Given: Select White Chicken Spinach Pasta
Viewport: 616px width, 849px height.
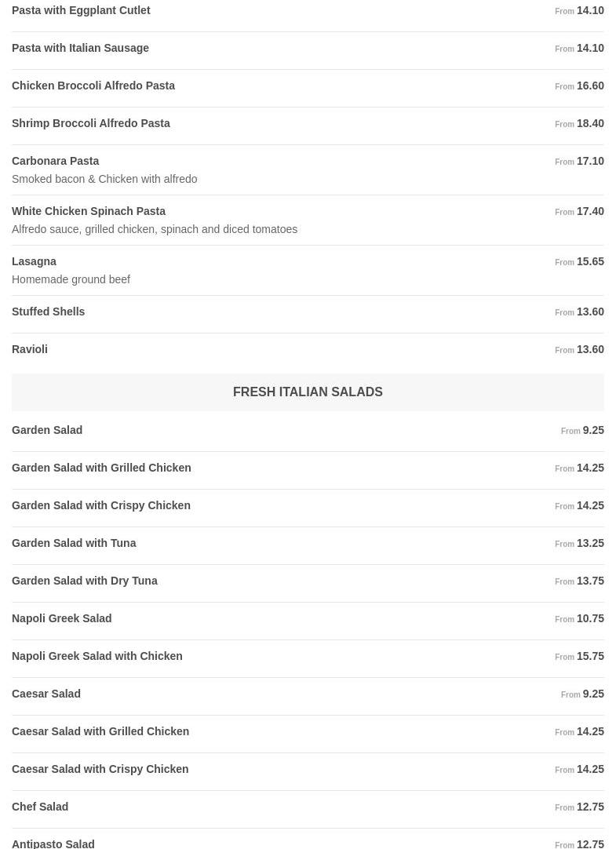Looking at the screenshot, I should click(89, 212).
